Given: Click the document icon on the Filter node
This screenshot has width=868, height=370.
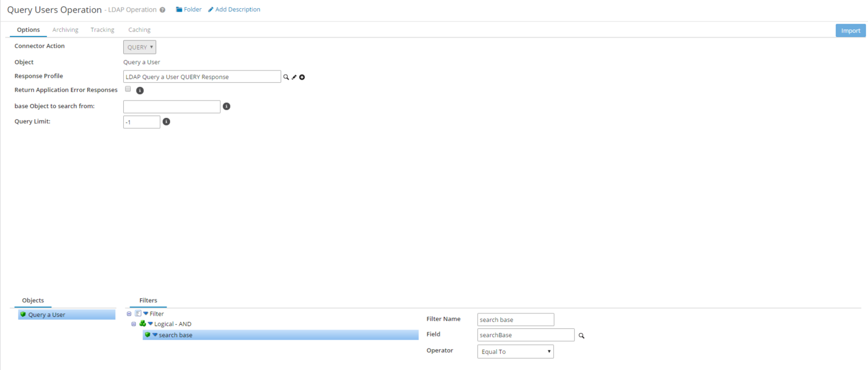Looking at the screenshot, I should click(x=138, y=313).
